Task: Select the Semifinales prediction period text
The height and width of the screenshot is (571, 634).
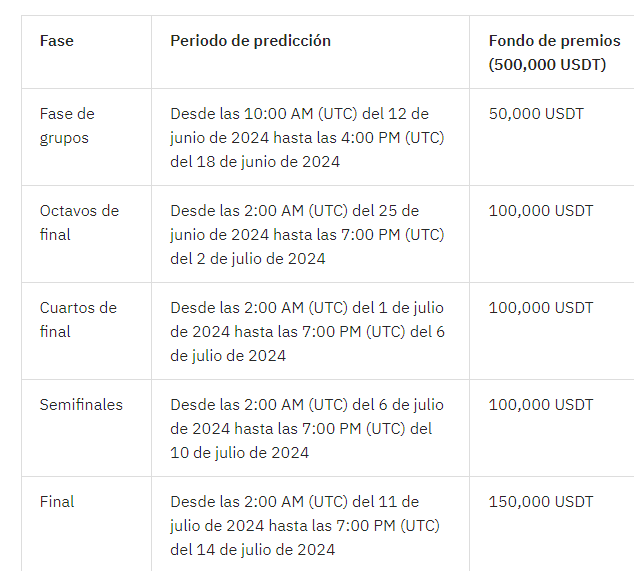Action: [307, 429]
